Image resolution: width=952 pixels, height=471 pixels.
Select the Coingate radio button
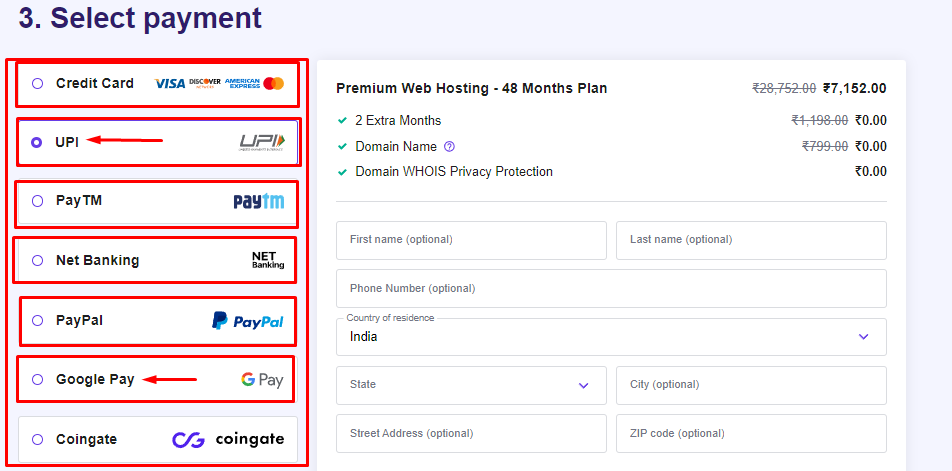(x=38, y=439)
